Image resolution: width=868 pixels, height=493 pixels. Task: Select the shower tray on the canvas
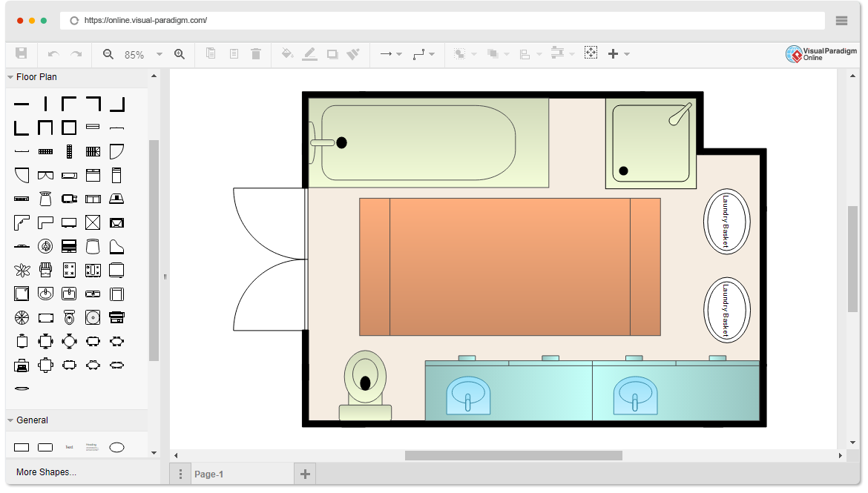(x=651, y=143)
